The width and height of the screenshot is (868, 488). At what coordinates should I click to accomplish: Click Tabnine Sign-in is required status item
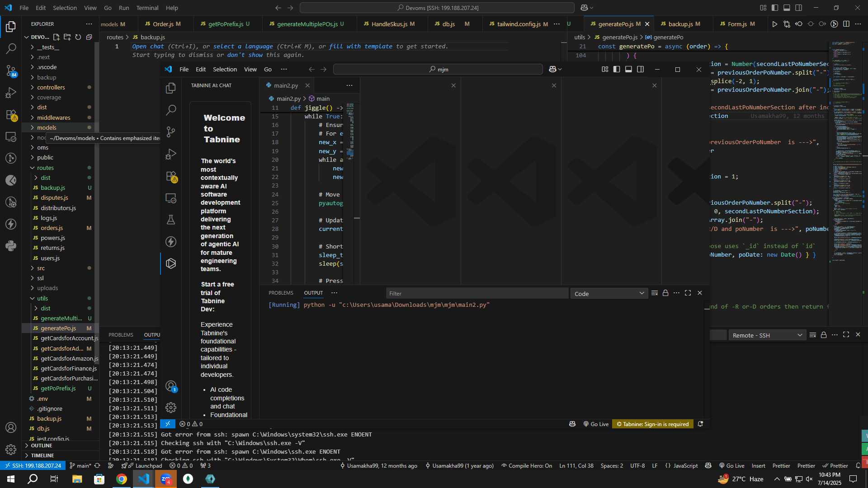pos(653,424)
